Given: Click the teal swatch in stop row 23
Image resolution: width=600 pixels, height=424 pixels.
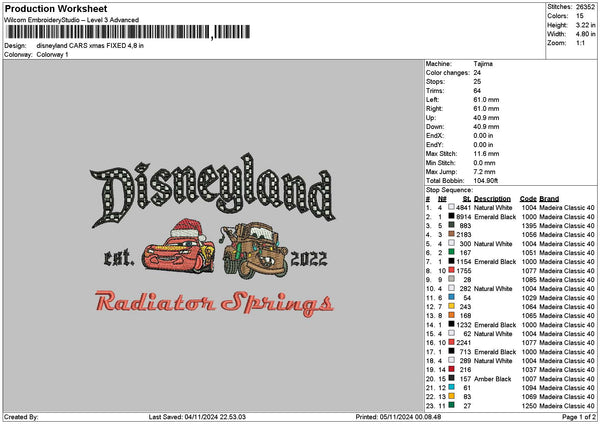Looking at the screenshot, I should click(x=452, y=405).
